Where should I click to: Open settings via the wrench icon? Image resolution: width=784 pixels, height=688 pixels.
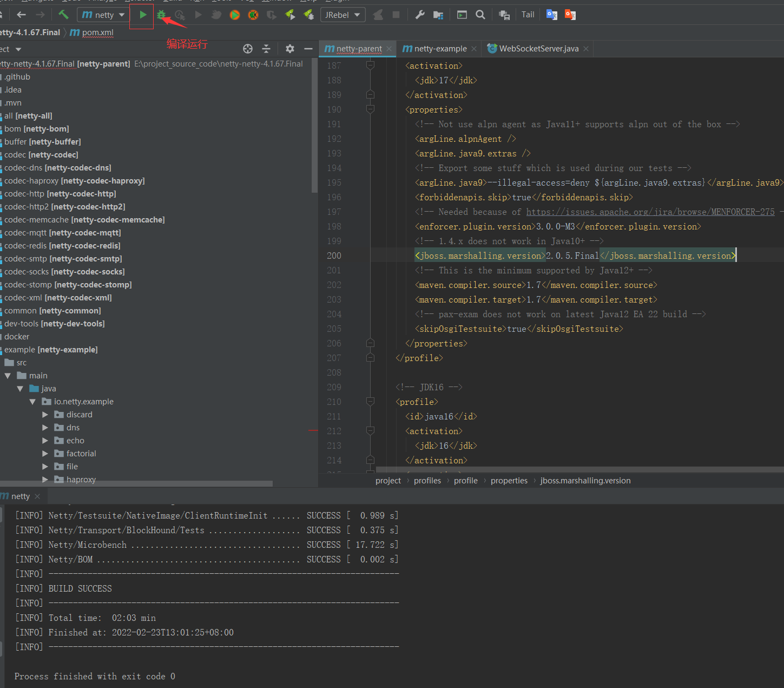(x=420, y=15)
